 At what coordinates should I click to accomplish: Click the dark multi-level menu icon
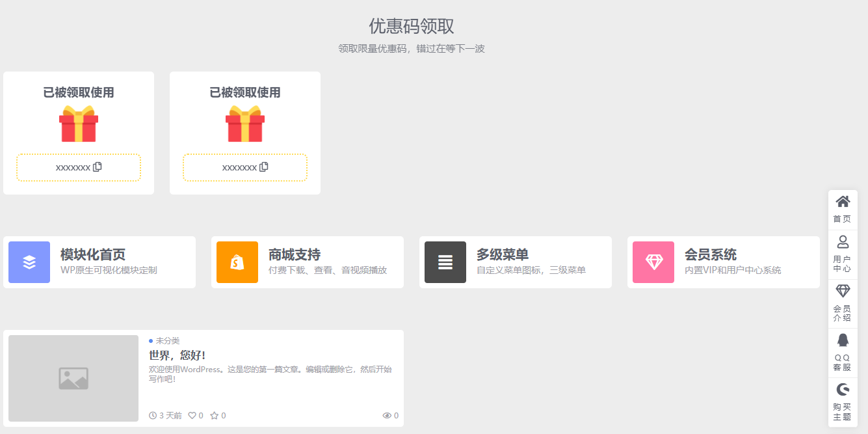click(445, 262)
